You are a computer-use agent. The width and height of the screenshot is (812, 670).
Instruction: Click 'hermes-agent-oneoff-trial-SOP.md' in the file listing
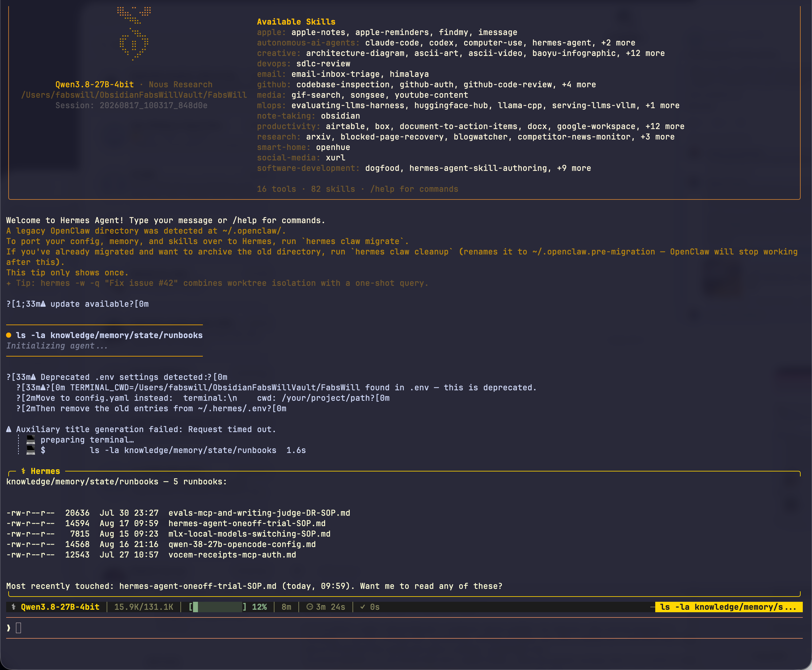[247, 523]
